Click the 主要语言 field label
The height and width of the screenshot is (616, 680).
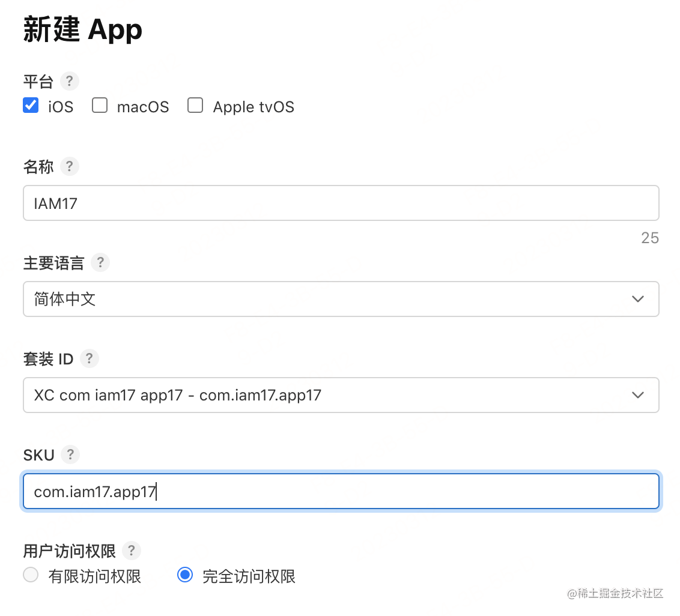(x=54, y=263)
